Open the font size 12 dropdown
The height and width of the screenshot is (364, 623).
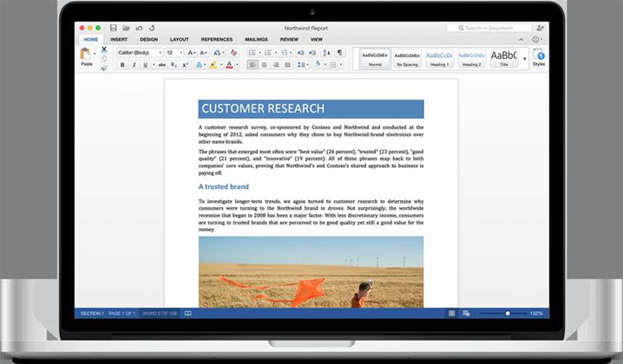pyautogui.click(x=174, y=53)
